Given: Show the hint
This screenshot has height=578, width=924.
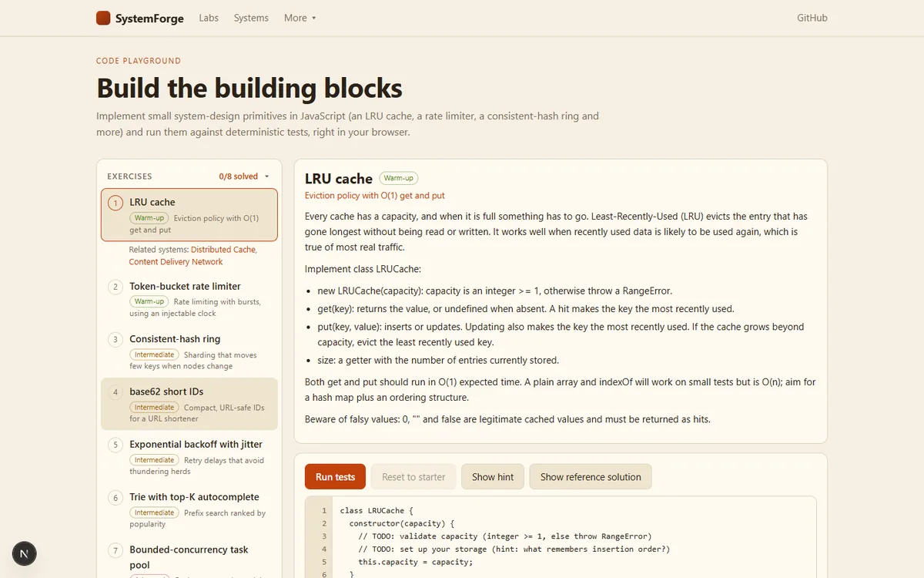Looking at the screenshot, I should pos(493,477).
